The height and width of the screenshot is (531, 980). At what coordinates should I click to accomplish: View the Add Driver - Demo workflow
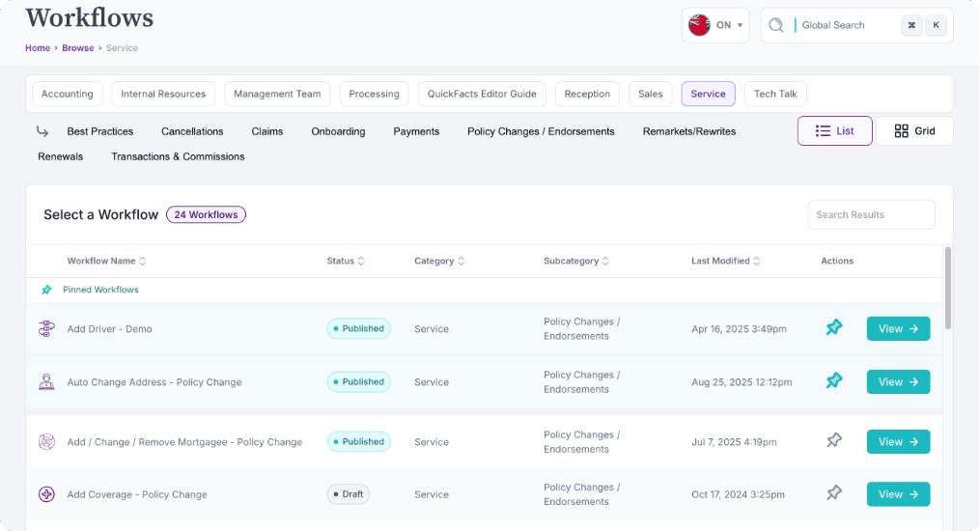coord(898,329)
